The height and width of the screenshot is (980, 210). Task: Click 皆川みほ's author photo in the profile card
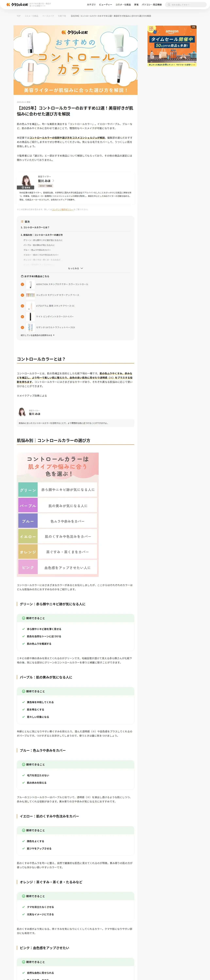tap(27, 180)
